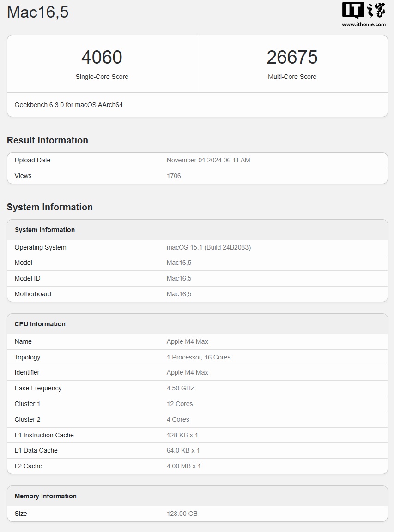Click the 128.00 GB memory size value

point(182,514)
